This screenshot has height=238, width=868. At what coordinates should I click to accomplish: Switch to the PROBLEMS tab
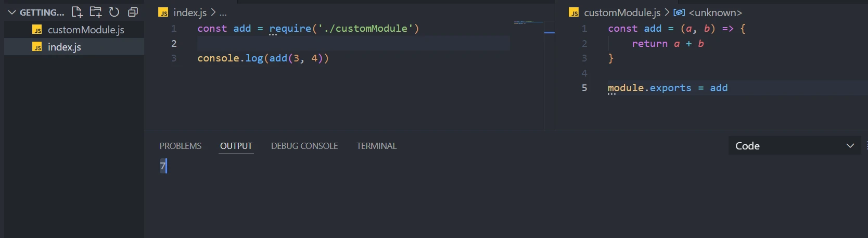click(180, 146)
